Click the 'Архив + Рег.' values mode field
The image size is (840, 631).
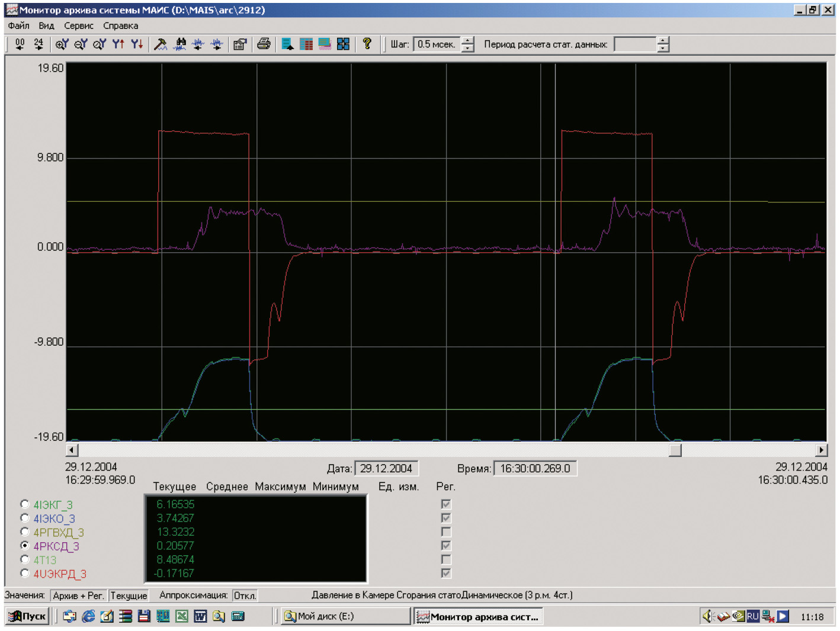[x=78, y=595]
